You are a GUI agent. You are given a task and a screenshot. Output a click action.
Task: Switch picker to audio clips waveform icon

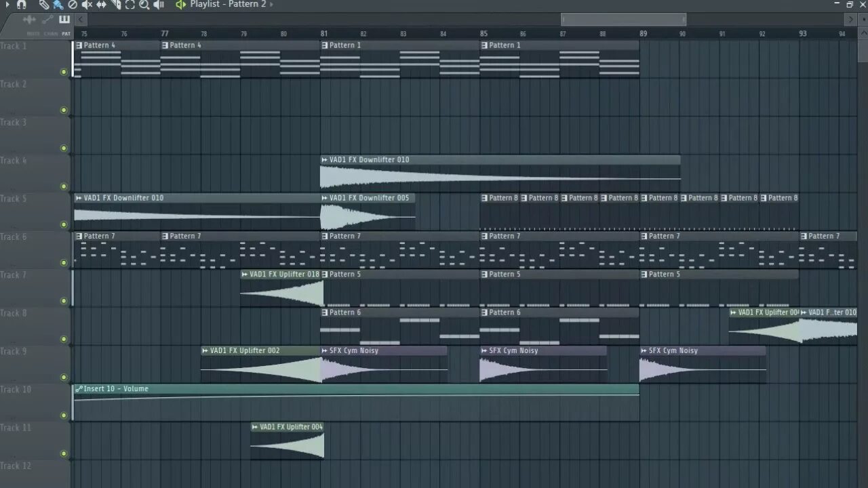(29, 20)
